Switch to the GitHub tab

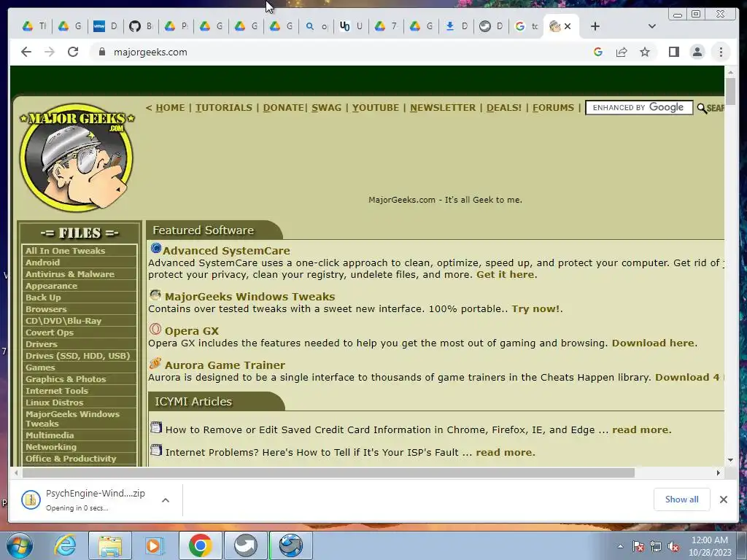pyautogui.click(x=142, y=26)
